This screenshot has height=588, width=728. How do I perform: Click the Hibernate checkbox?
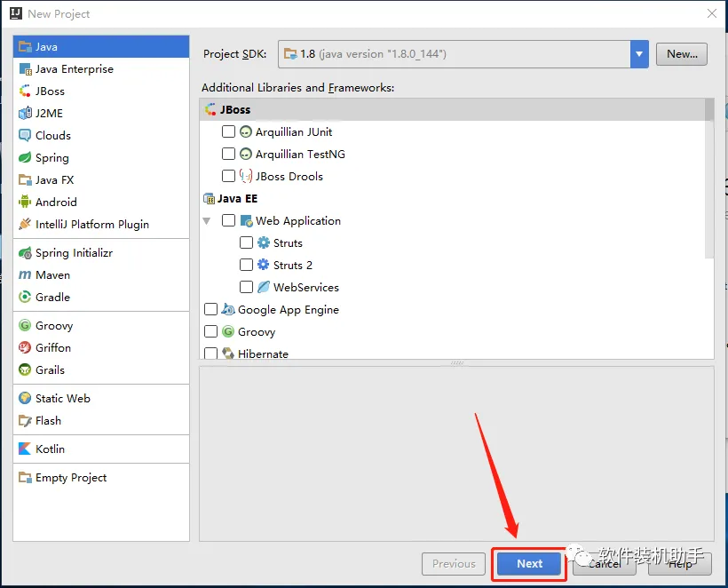210,354
